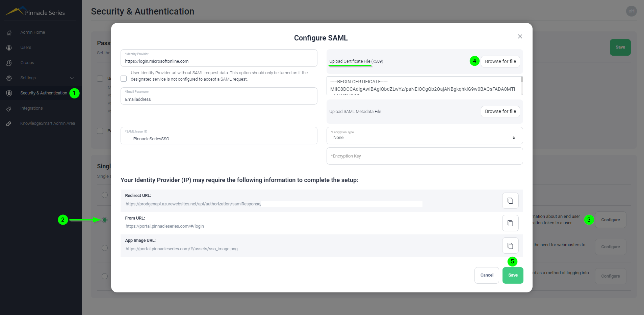Click the Admin Home house icon

pyautogui.click(x=9, y=33)
